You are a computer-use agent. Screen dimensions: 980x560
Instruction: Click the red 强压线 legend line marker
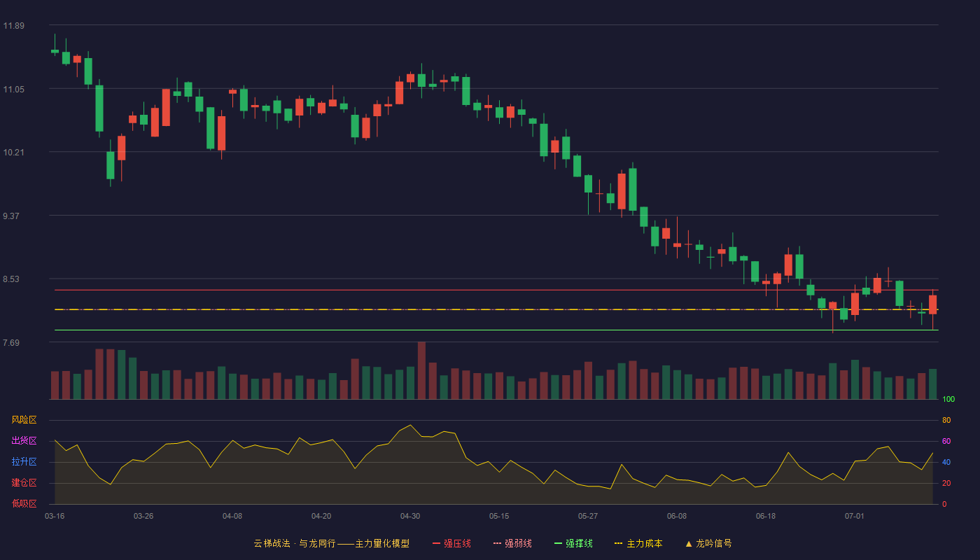(x=437, y=543)
